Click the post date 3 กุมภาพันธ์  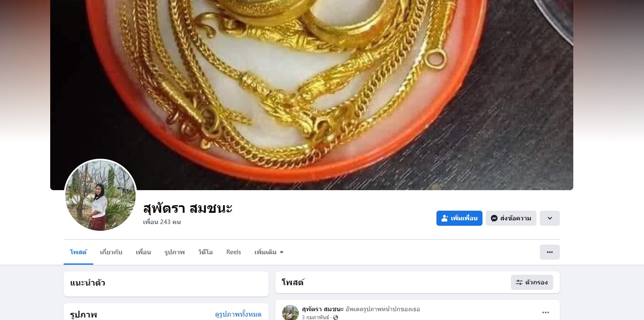click(316, 317)
